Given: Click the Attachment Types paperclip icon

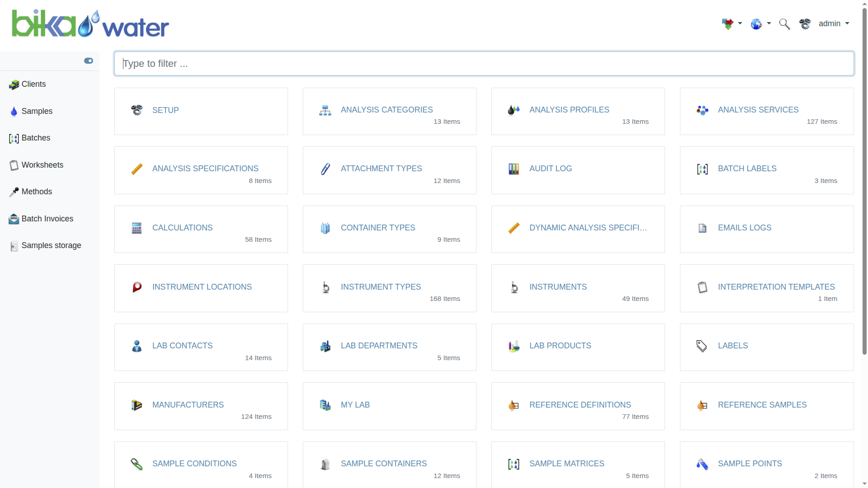Looking at the screenshot, I should click(325, 169).
